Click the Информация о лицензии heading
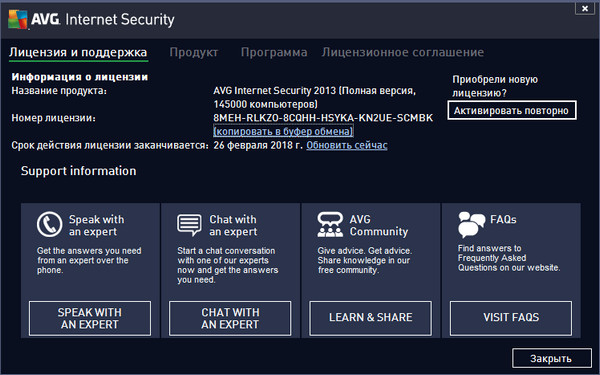 click(80, 77)
